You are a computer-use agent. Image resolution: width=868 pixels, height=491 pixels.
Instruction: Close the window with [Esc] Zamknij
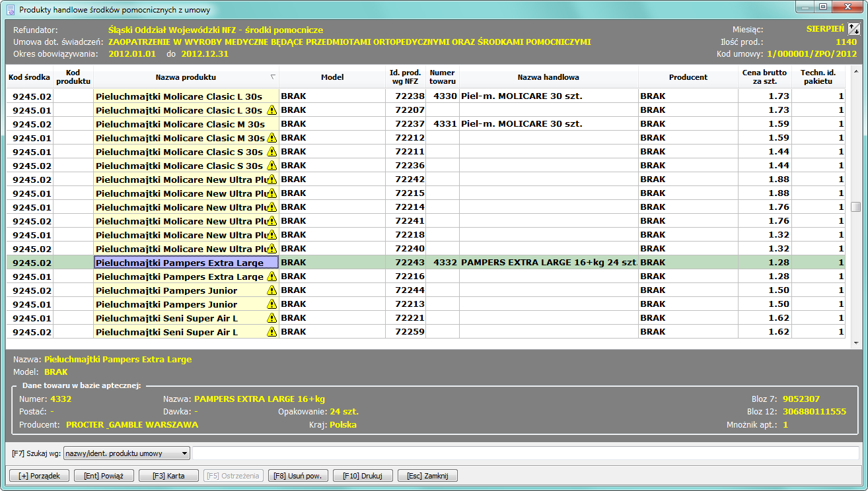(x=427, y=476)
